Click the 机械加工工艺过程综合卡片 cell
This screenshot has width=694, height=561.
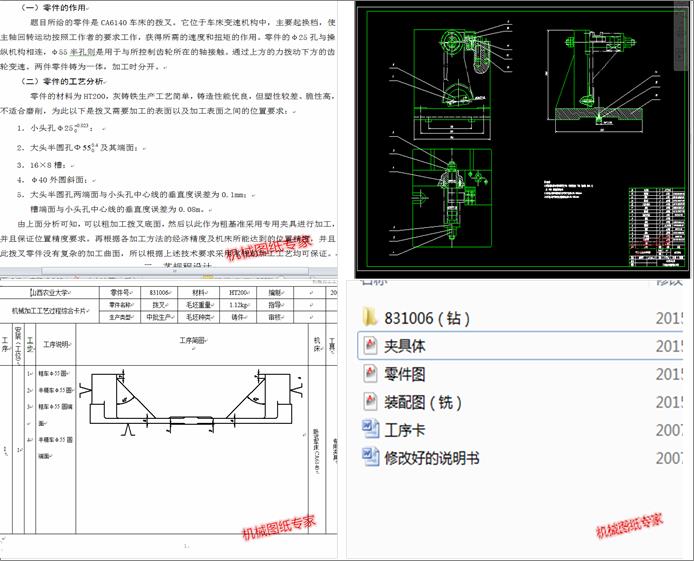click(50, 311)
